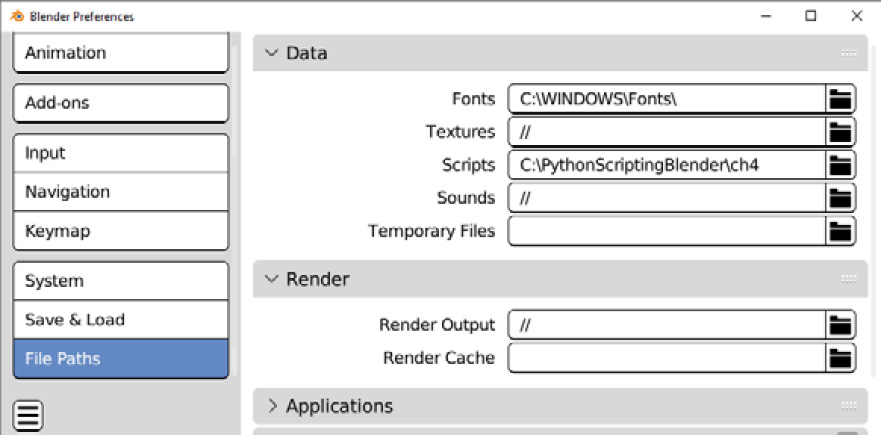
Task: Pick folder for Temporary Files
Action: (x=841, y=231)
